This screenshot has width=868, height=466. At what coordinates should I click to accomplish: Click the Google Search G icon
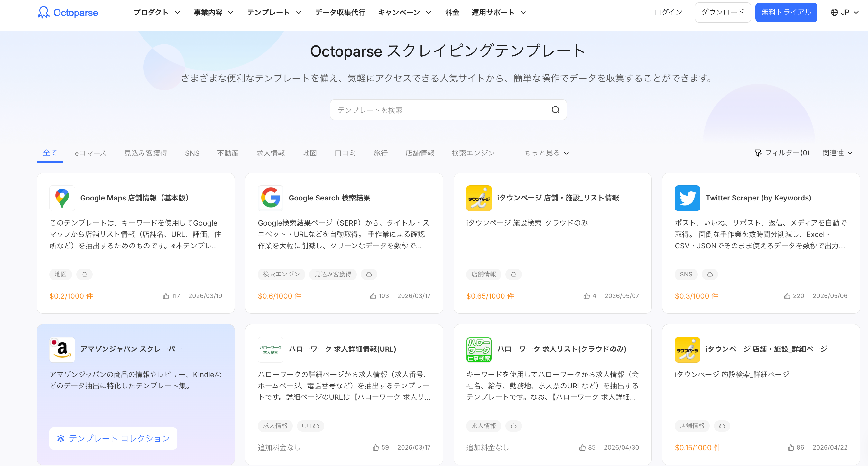[271, 198]
